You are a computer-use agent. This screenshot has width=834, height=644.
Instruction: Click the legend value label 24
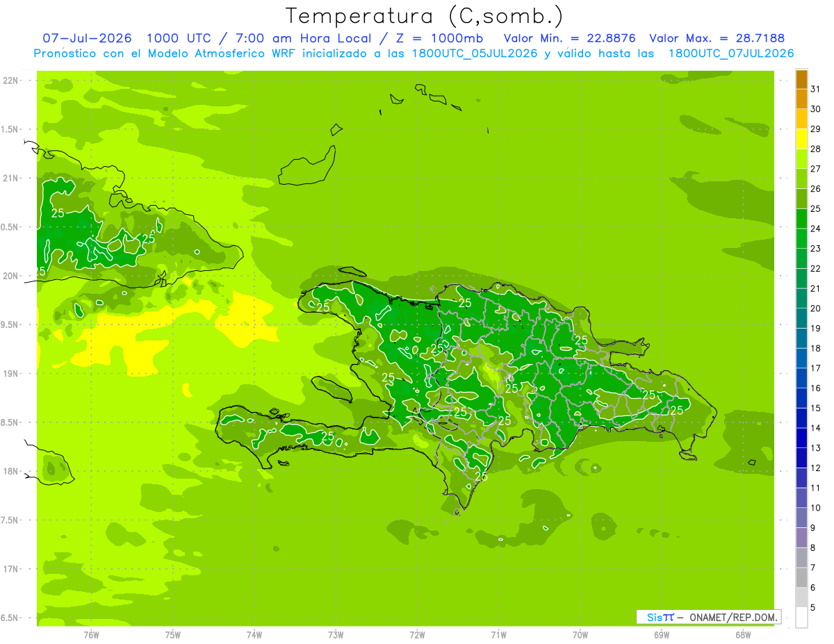pyautogui.click(x=815, y=229)
